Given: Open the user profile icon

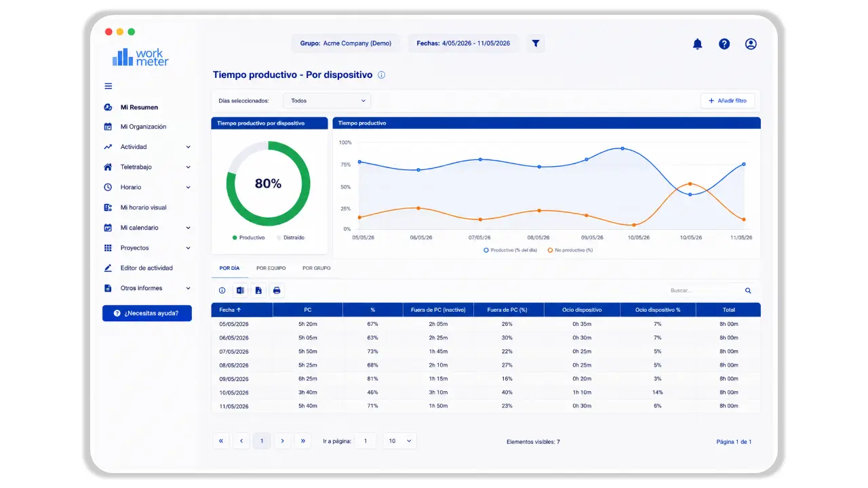Looking at the screenshot, I should tap(751, 44).
